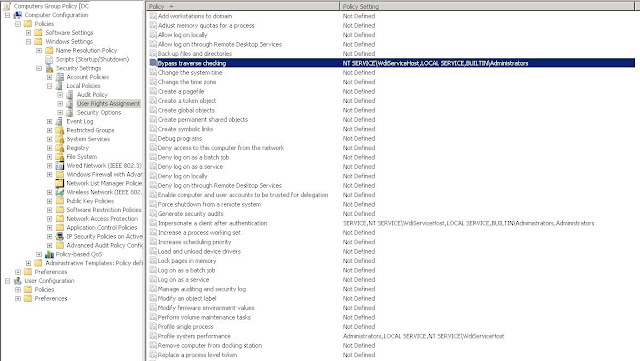Click the icon beside Profile system performance
Viewport: 640px width, 361px height.
click(x=153, y=336)
